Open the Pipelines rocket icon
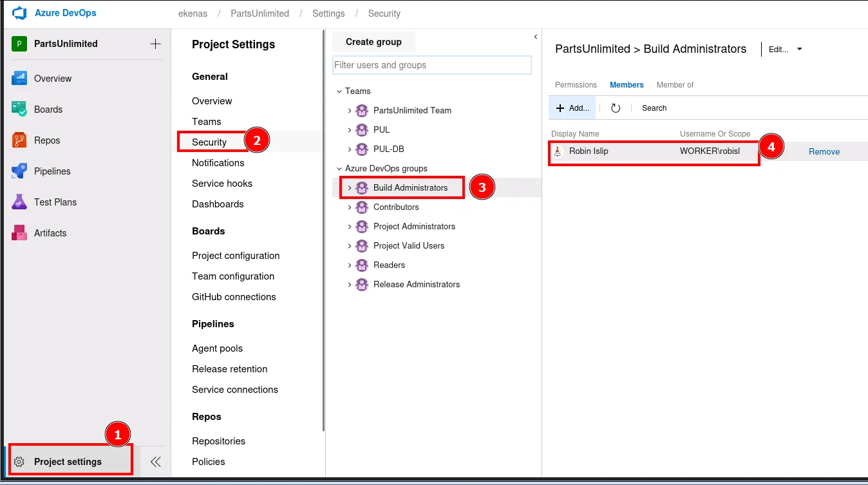Screen dimensions: 868x485 pos(19,171)
